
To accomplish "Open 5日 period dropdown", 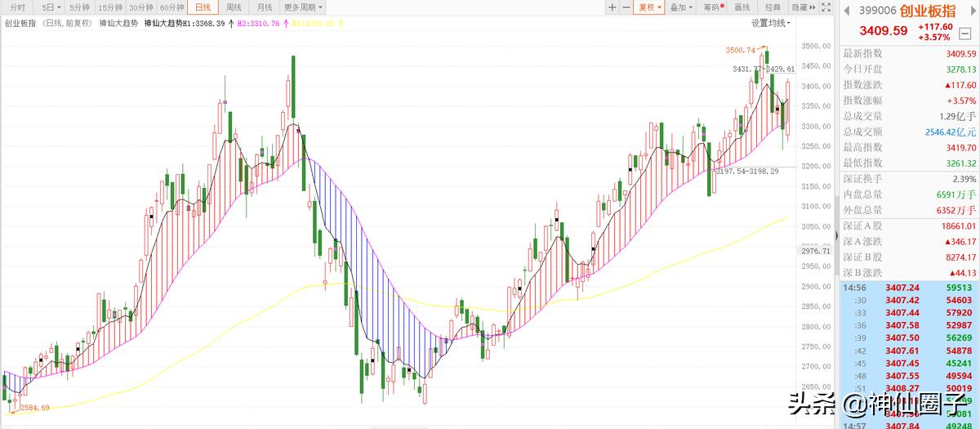I will coord(51,7).
